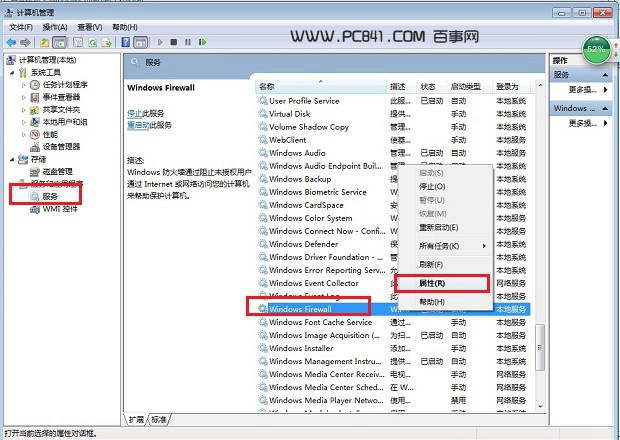
Task: Click the 重启动 this service link
Action: tap(138, 125)
